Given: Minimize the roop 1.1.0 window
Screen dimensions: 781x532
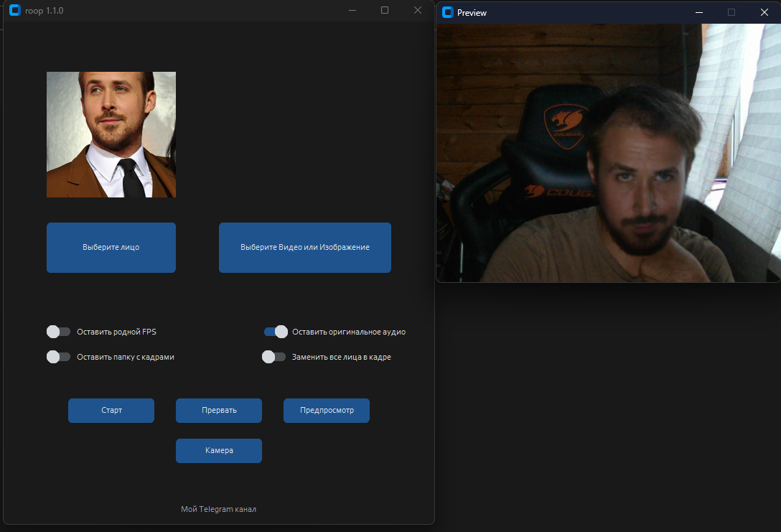Looking at the screenshot, I should pyautogui.click(x=352, y=11).
